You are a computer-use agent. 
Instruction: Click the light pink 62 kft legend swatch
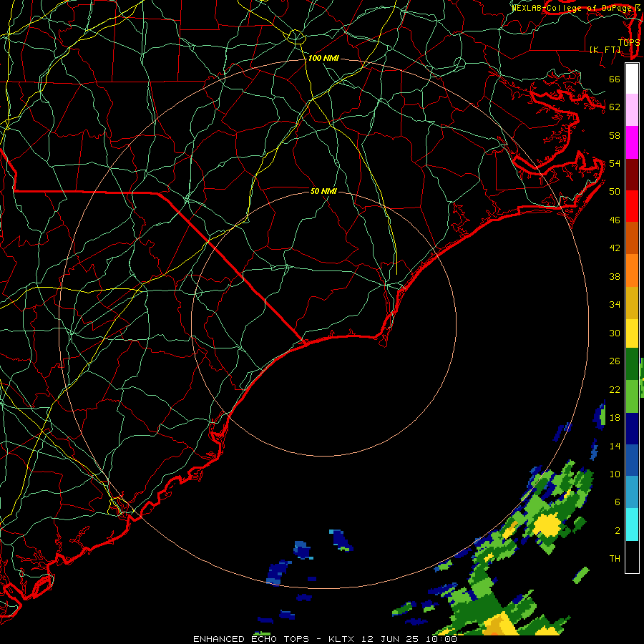(632, 110)
